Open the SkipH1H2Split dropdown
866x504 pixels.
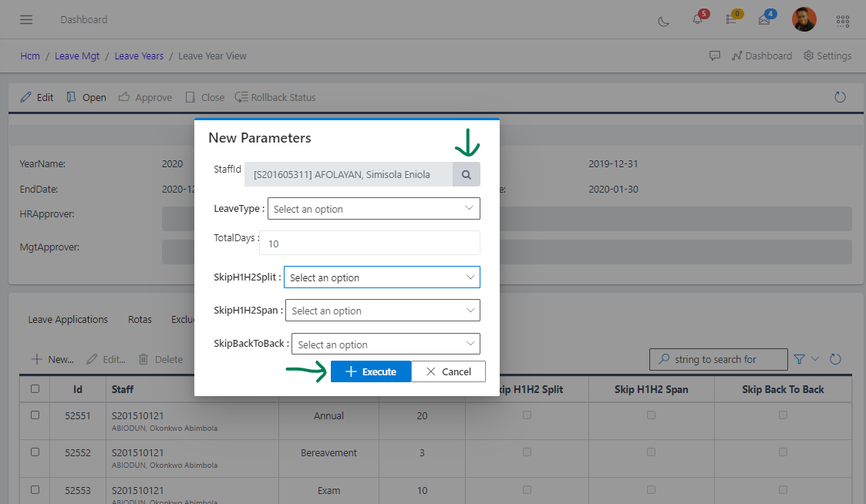click(x=382, y=277)
